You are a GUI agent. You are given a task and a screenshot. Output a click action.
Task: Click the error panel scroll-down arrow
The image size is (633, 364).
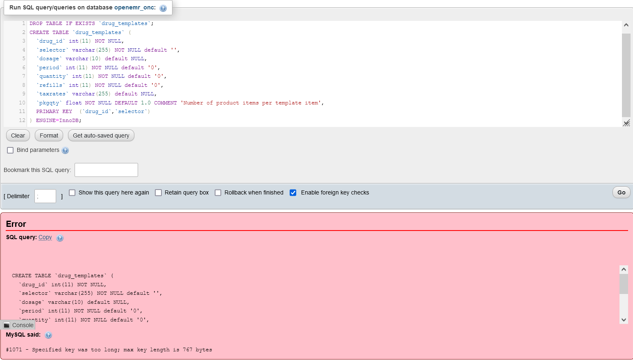[x=624, y=319]
